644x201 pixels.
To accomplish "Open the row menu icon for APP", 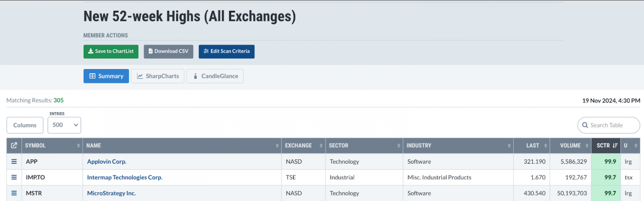I will coord(14,162).
